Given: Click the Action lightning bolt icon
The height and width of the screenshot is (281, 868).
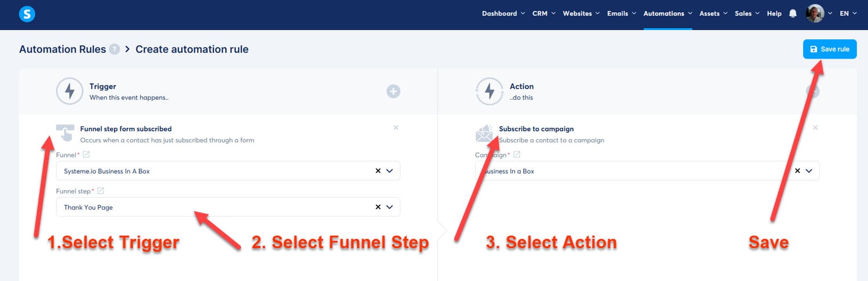Looking at the screenshot, I should pos(490,91).
